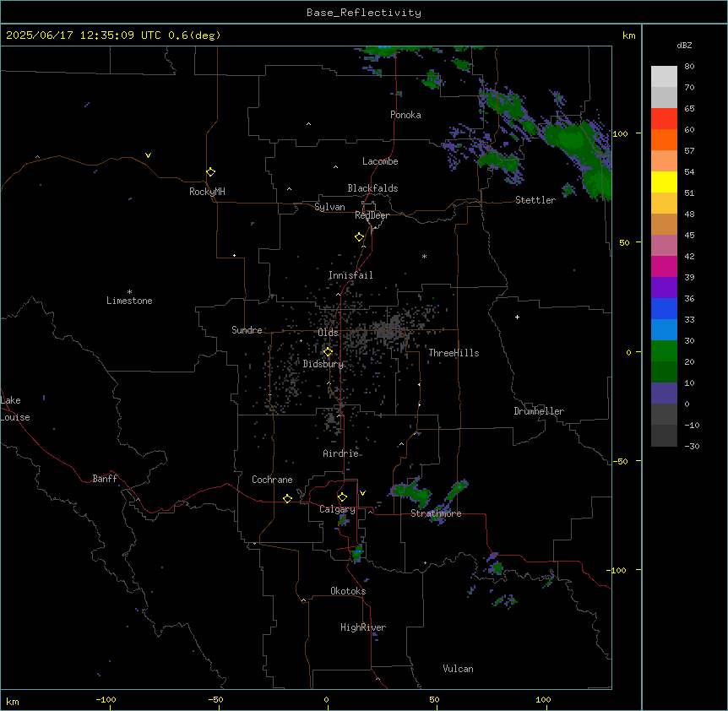728x711 pixels.
Task: Click the Sundre town label
Action: 247,330
